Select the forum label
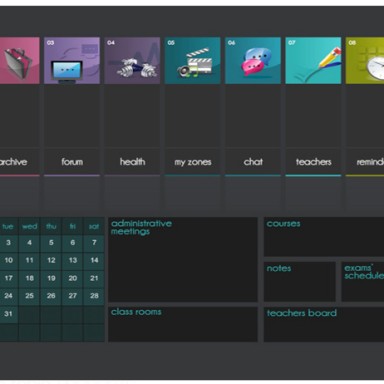The image size is (384, 384). pos(72,162)
